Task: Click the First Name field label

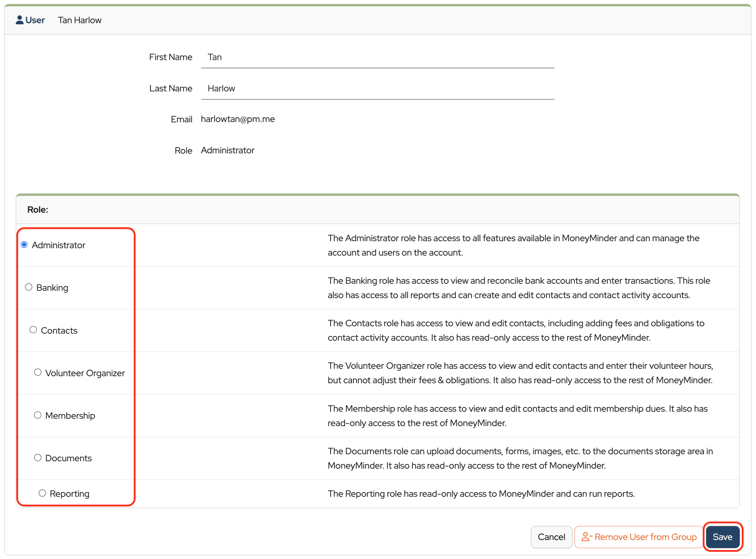Action: pos(171,57)
